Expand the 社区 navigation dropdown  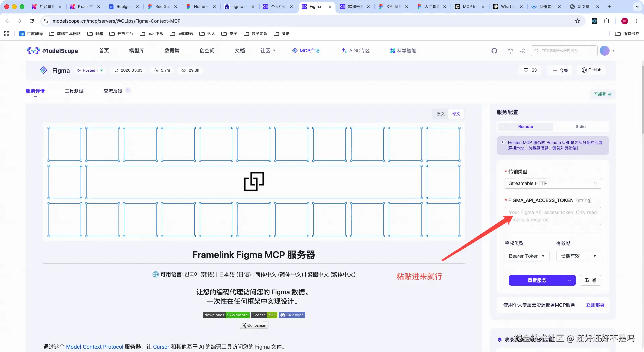[268, 51]
